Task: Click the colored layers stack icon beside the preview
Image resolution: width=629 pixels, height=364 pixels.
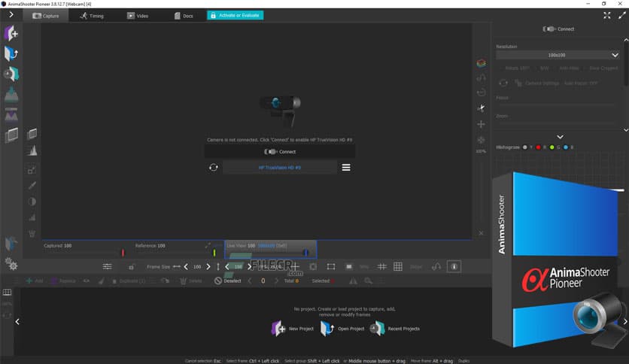Action: click(481, 63)
